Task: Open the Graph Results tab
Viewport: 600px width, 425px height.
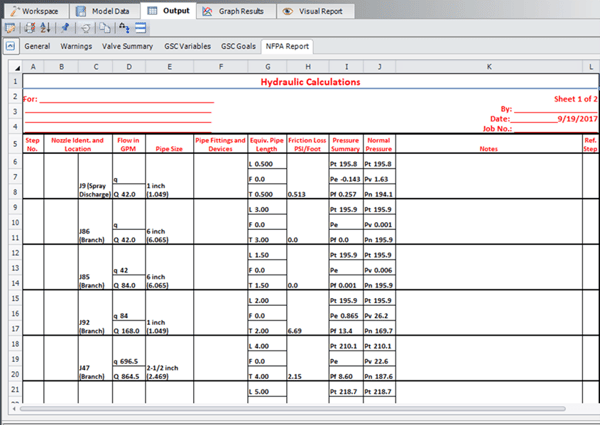Action: (x=236, y=11)
